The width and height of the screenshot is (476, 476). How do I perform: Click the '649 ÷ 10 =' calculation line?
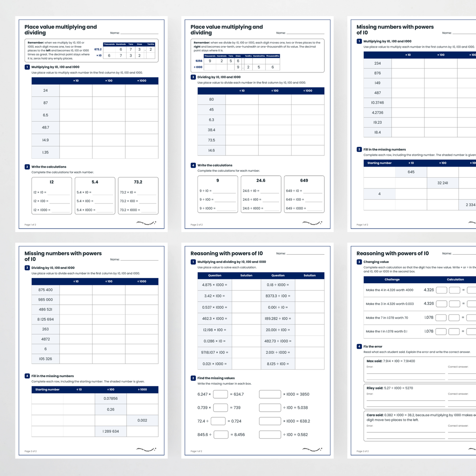304,191
